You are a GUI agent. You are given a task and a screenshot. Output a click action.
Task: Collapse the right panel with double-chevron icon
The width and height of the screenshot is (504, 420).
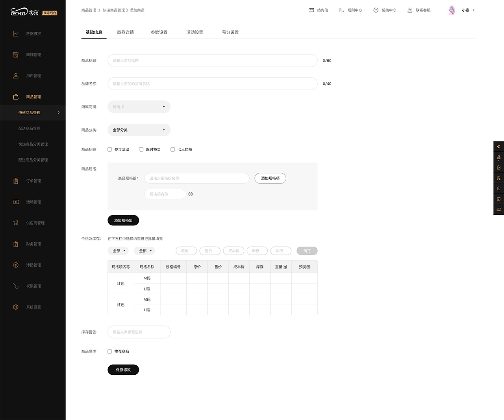(x=498, y=146)
